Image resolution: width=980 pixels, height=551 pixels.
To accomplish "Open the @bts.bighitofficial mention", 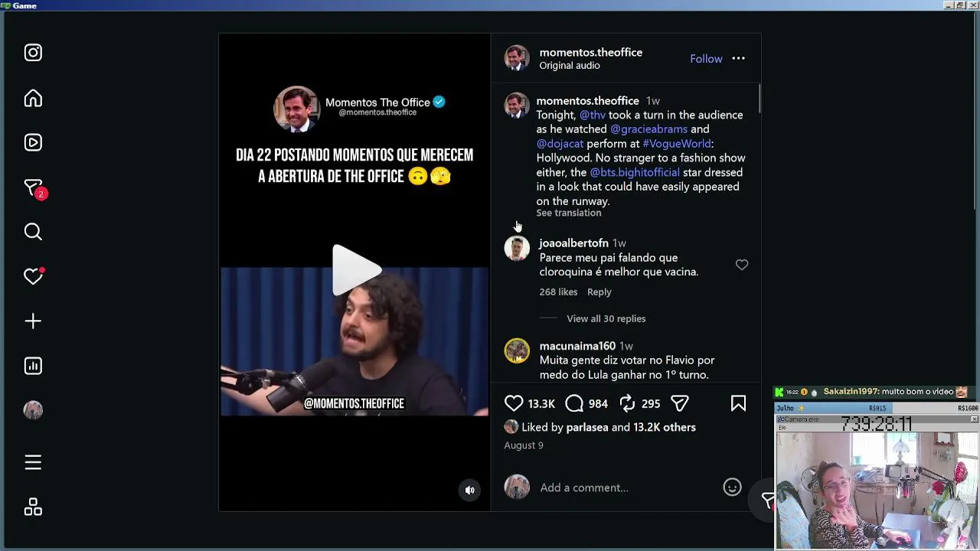I will click(635, 173).
